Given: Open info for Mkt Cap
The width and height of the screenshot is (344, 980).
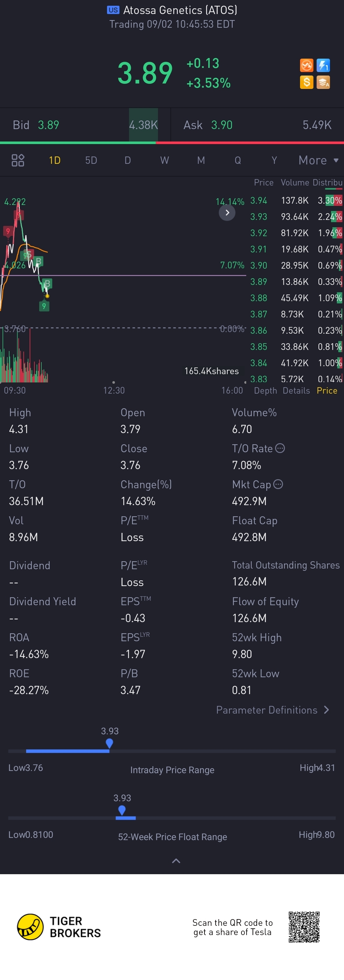Looking at the screenshot, I should point(278,484).
